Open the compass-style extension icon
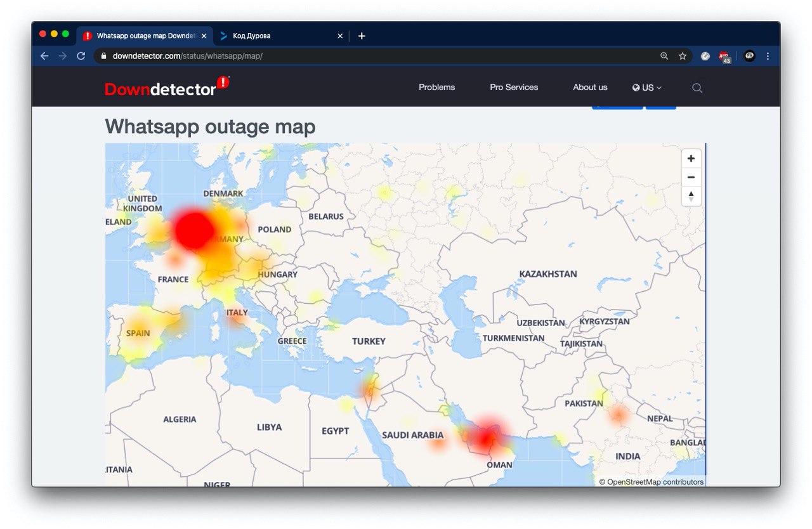 click(x=705, y=56)
